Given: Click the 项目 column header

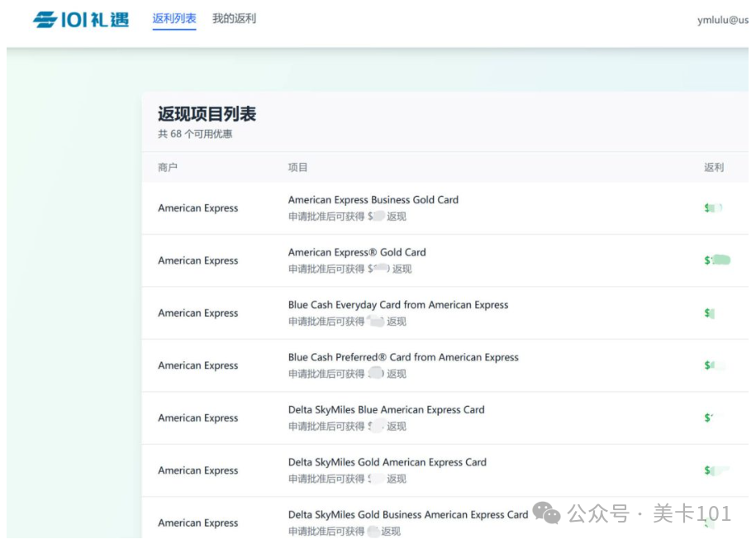Looking at the screenshot, I should [x=297, y=167].
